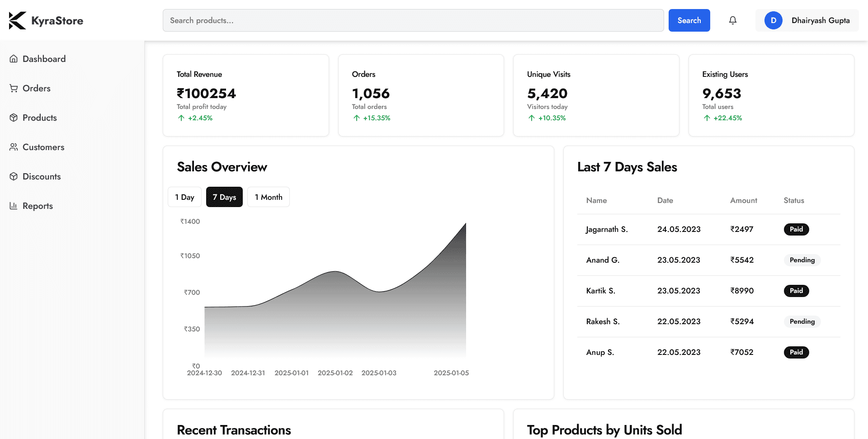Click the 9,653 existing users value
Viewport: 868px width, 439px height.
[722, 94]
